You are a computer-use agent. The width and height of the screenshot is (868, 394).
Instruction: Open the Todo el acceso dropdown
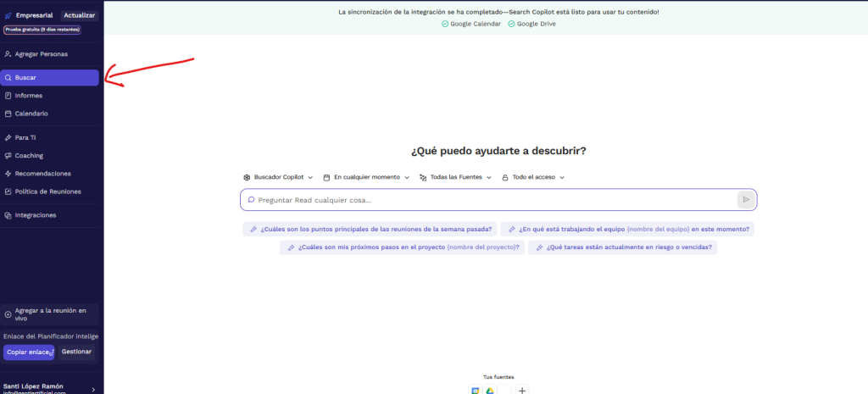(533, 177)
